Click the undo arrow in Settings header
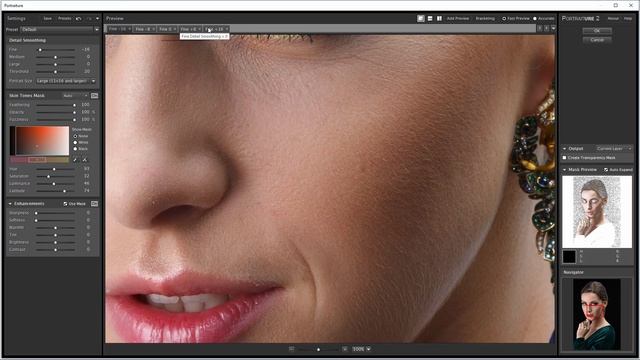 (78, 18)
